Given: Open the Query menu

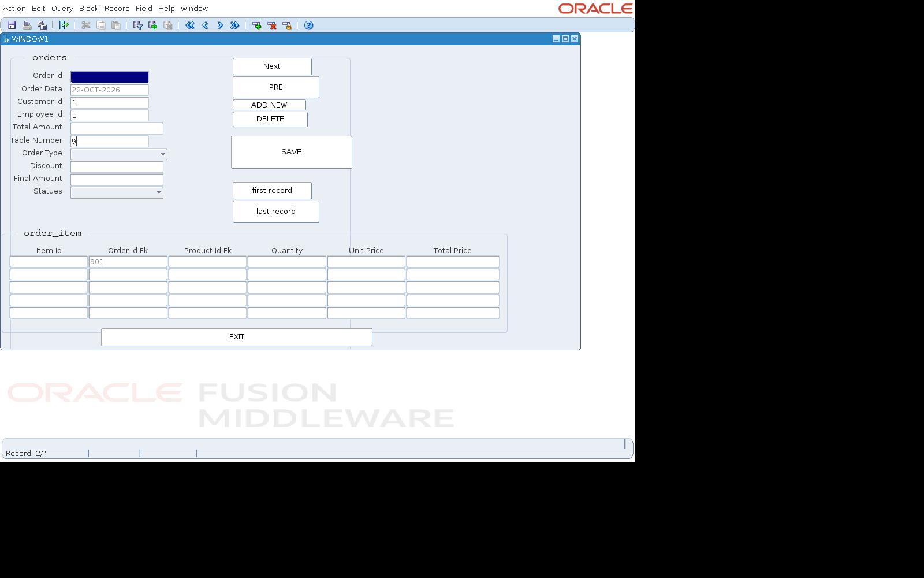Looking at the screenshot, I should point(62,9).
